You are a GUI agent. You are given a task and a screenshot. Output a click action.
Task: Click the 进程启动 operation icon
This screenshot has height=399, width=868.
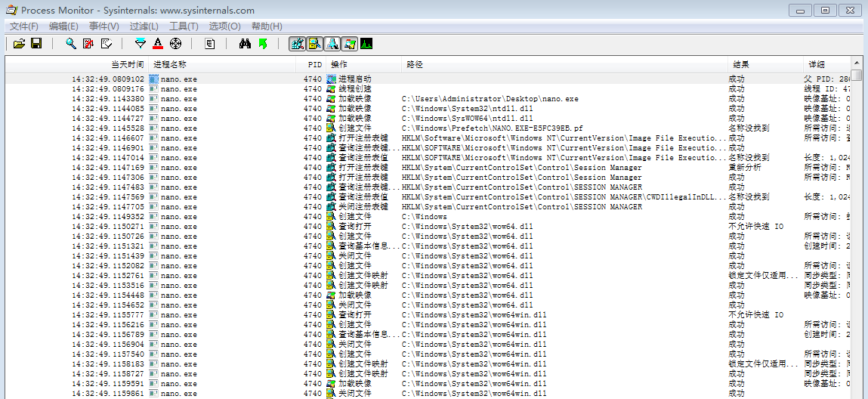pos(332,79)
